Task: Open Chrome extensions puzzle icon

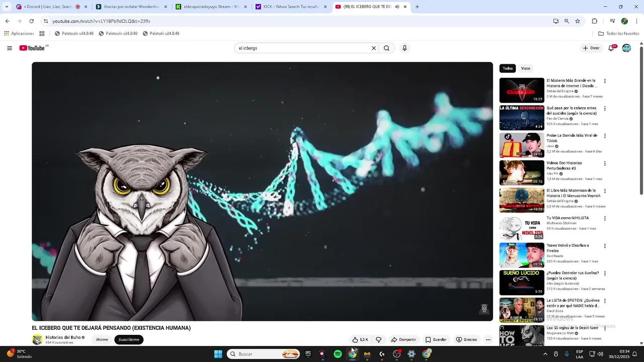Action: click(x=594, y=21)
